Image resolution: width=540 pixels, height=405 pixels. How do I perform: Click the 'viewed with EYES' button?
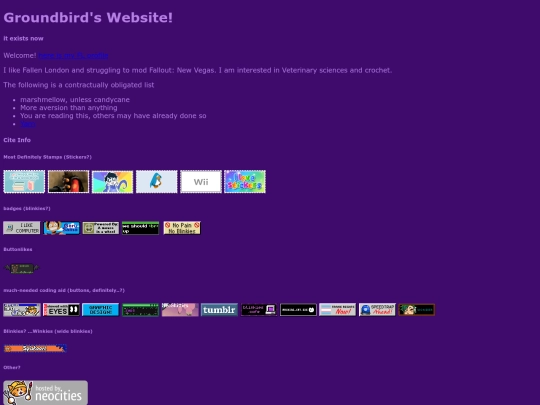(61, 310)
